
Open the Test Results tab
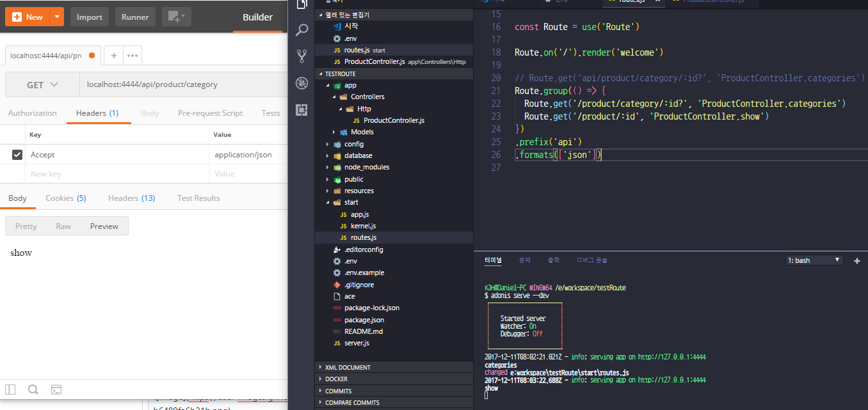(198, 198)
